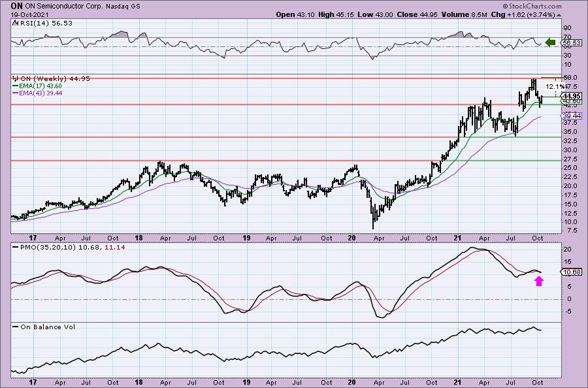Click the EMA(17) 43.60 legend entry
The width and height of the screenshot is (588, 388).
pyautogui.click(x=41, y=86)
